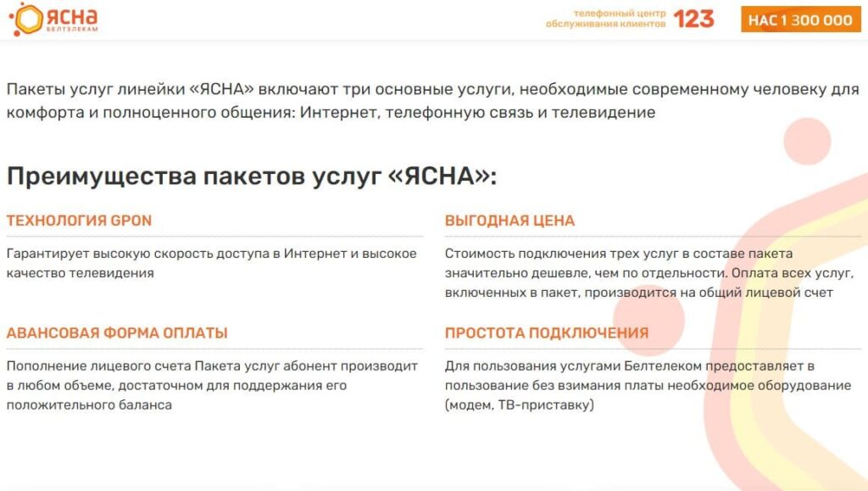Click the text Гарантирует высокую скорость доступа
This screenshot has height=491, width=868.
pyautogui.click(x=211, y=263)
